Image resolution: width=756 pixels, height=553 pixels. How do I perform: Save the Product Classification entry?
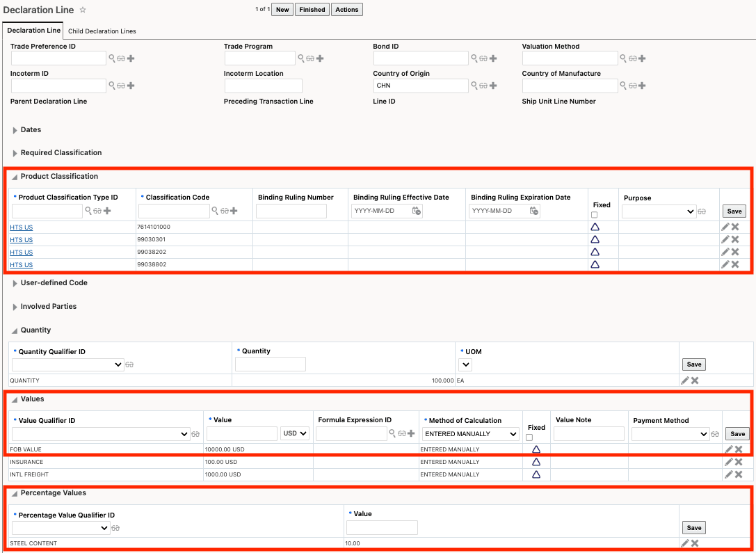pyautogui.click(x=734, y=211)
